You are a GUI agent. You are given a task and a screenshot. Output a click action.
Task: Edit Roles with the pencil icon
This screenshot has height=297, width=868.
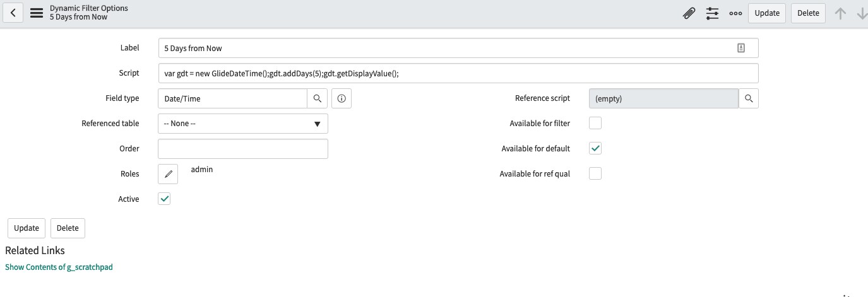[168, 174]
